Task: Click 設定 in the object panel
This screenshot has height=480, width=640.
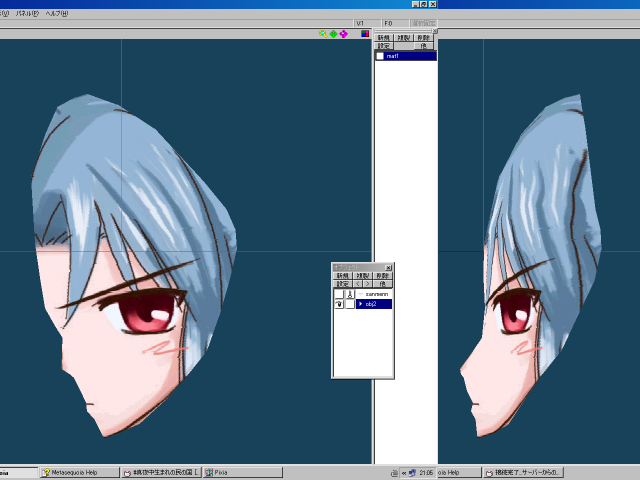Action: click(342, 284)
